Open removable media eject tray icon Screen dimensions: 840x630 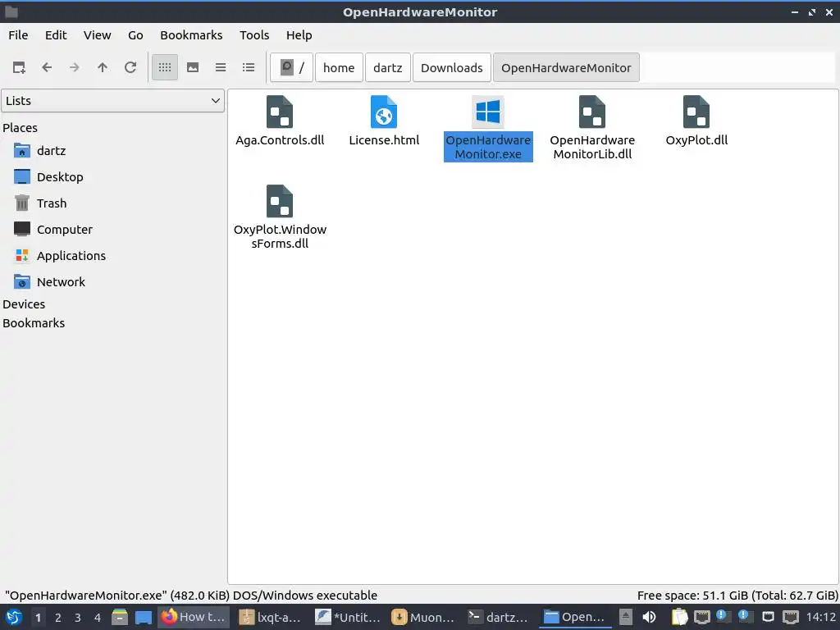pos(626,617)
